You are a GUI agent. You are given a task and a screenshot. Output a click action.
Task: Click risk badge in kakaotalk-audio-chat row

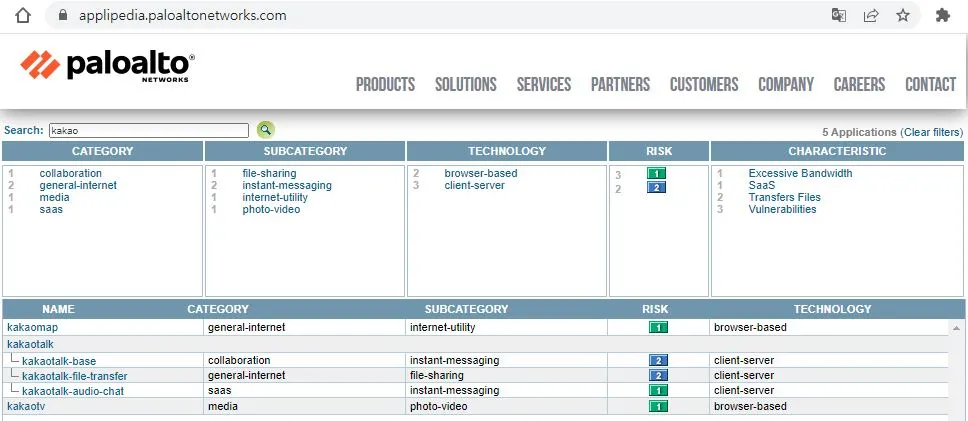658,391
